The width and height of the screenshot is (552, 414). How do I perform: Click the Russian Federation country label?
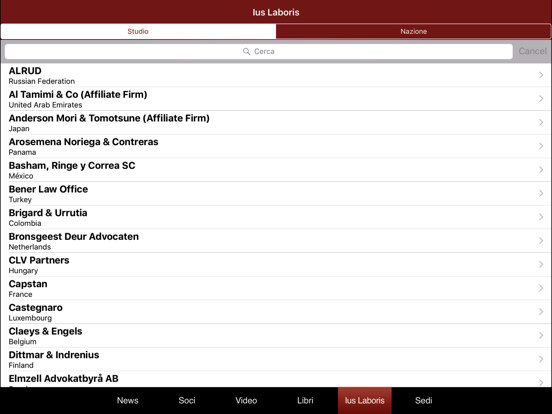point(42,81)
